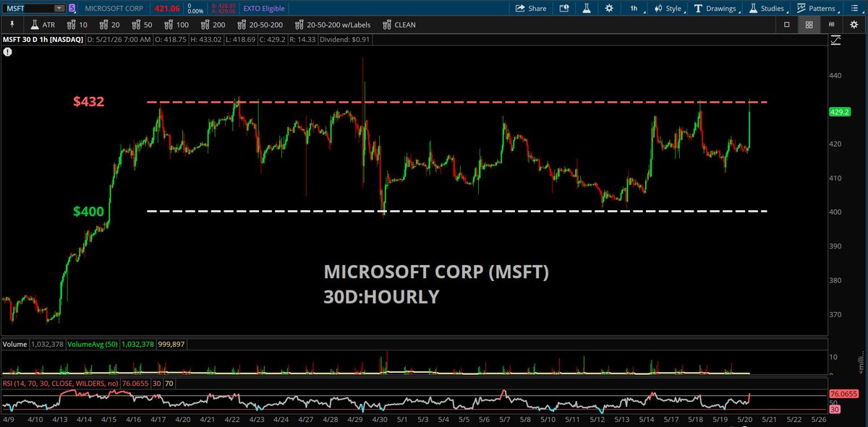
Task: Click the VolumeAvg (50) label
Action: click(x=93, y=345)
